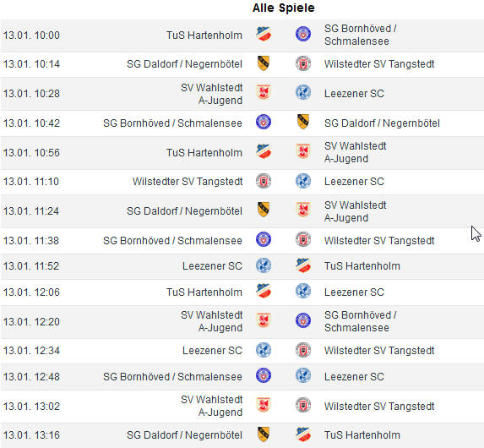
Task: Click the Alle Spiele heading
Action: coord(283,8)
